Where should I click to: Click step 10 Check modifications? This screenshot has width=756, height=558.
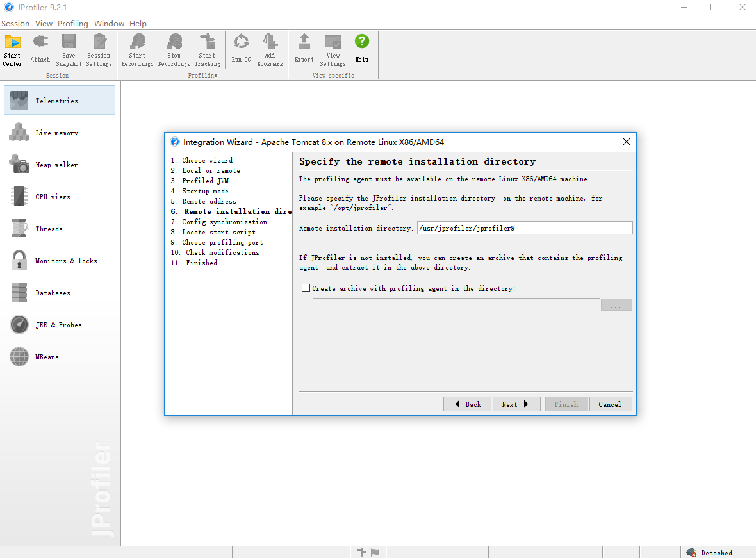tap(215, 252)
